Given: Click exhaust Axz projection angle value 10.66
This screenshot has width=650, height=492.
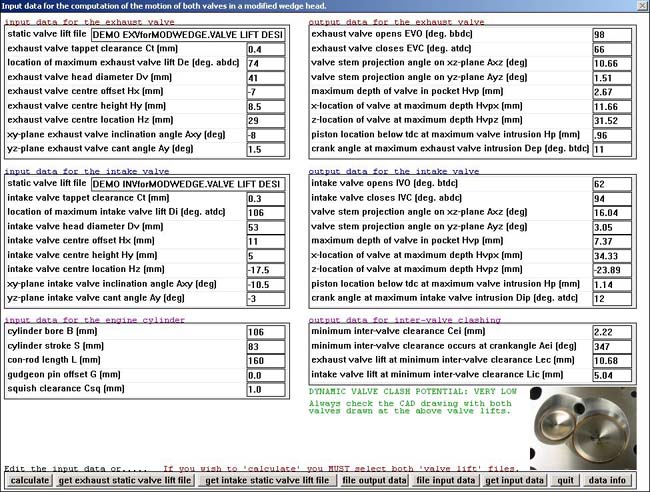Looking at the screenshot, I should [x=612, y=63].
